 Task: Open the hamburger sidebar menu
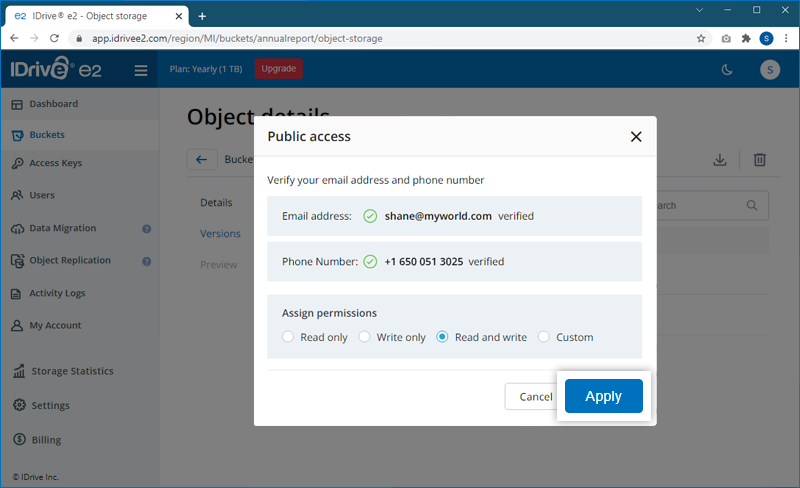pyautogui.click(x=140, y=70)
